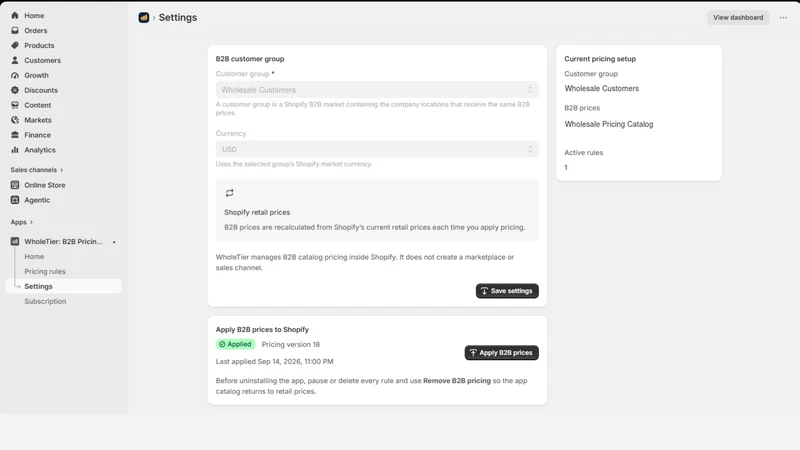Click the Pricing version 18 text
The image size is (800, 450).
pyautogui.click(x=291, y=344)
